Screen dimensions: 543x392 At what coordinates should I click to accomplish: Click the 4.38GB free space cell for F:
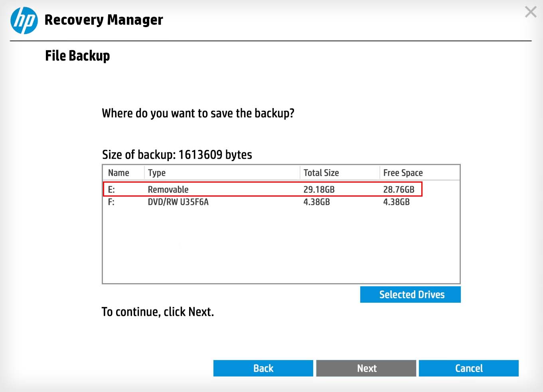tap(396, 202)
